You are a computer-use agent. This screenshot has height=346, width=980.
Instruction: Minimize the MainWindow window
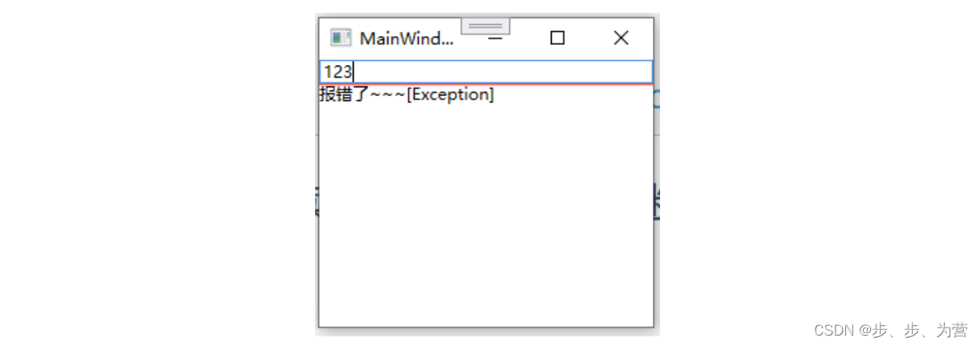(496, 38)
